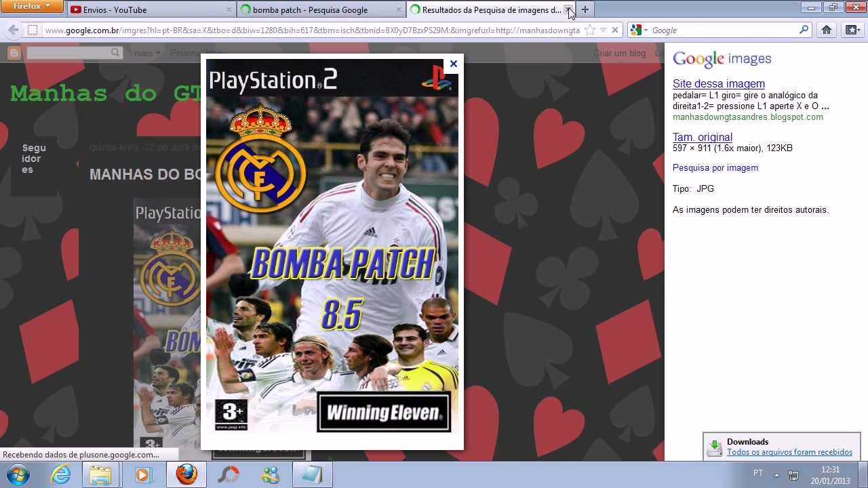Open Windows Media Player from the taskbar

[143, 474]
